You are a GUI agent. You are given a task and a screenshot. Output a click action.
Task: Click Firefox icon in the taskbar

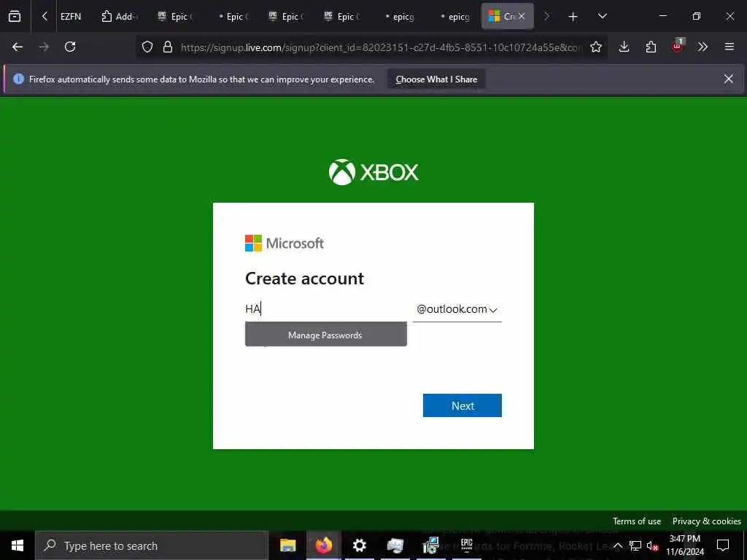323,545
